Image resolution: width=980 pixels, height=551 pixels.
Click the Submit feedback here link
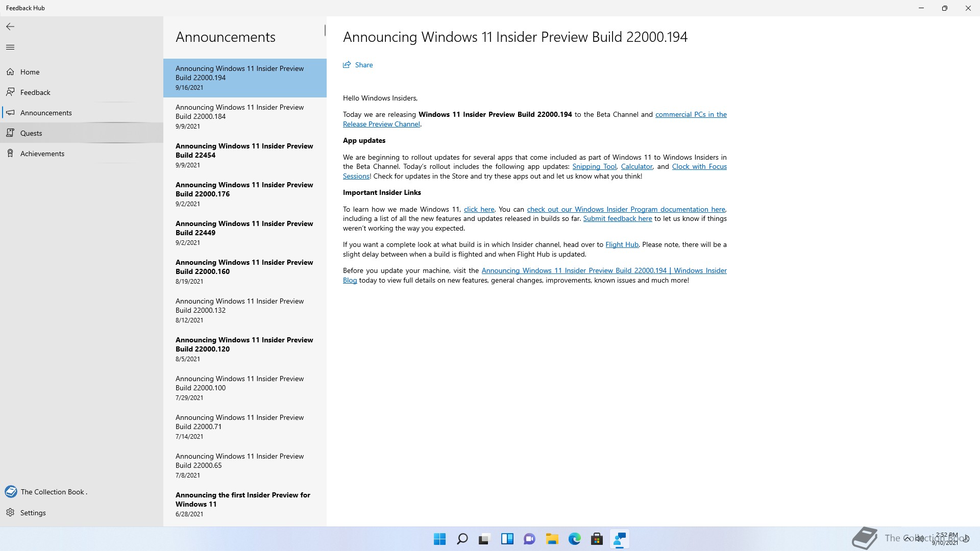(x=617, y=219)
